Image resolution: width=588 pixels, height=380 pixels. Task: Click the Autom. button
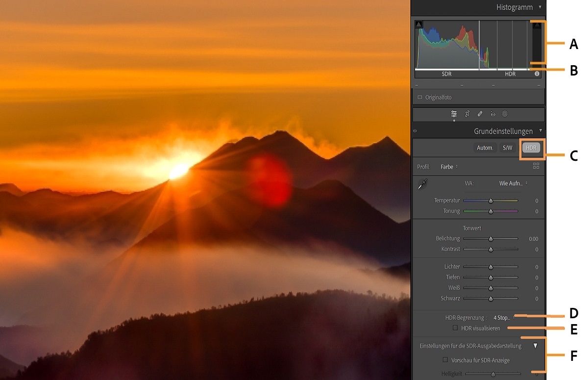coord(485,147)
